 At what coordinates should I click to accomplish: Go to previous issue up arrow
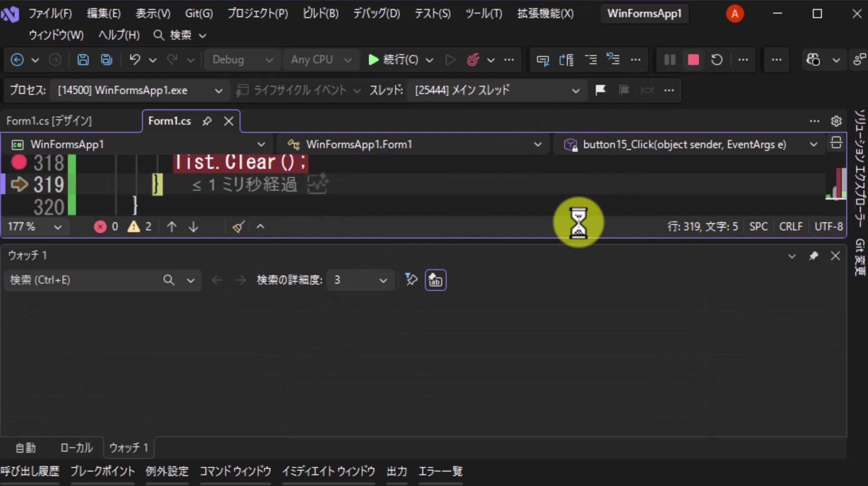pyautogui.click(x=171, y=227)
